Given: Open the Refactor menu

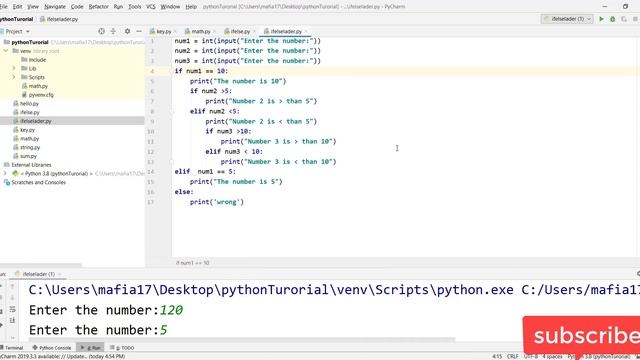Looking at the screenshot, I should [x=98, y=7].
